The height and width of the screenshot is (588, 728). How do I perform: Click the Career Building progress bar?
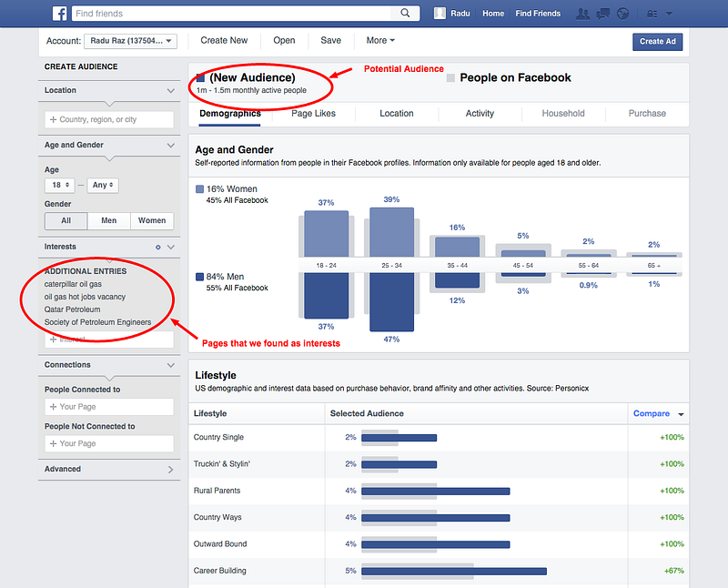[453, 572]
